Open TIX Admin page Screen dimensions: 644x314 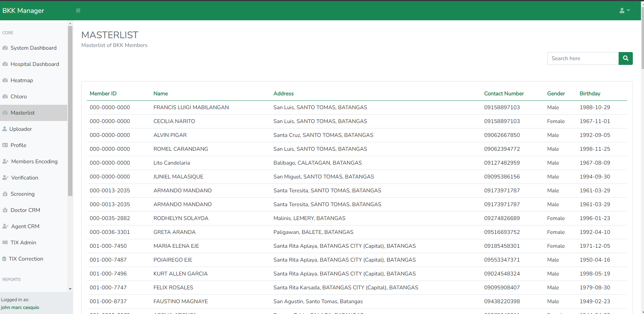coord(23,243)
